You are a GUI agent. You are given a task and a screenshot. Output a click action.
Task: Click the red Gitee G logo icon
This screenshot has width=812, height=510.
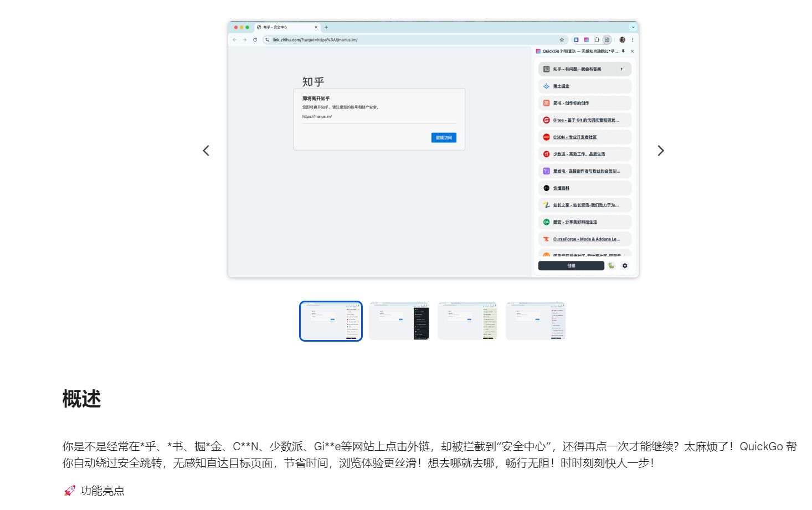click(x=546, y=120)
